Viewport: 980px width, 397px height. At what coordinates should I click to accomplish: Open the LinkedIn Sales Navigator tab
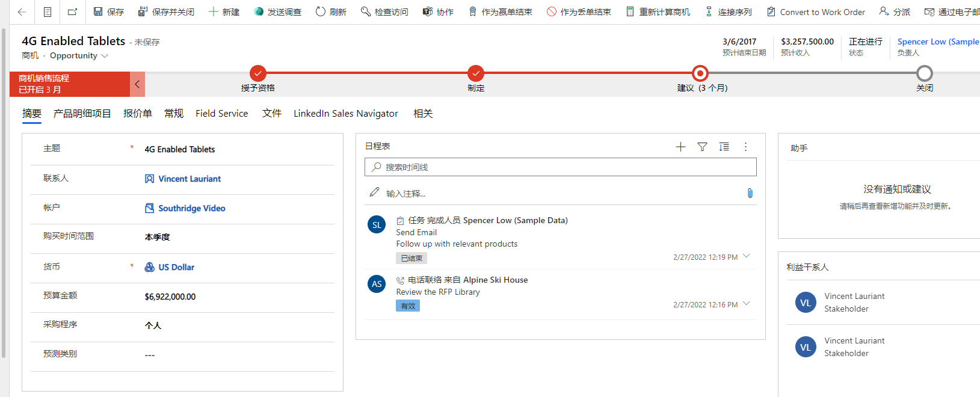346,113
